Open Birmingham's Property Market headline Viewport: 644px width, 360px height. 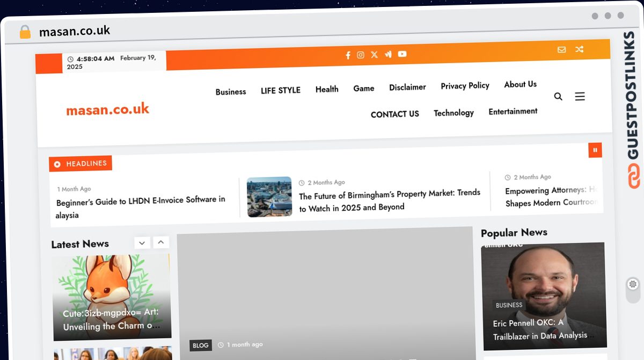390,200
